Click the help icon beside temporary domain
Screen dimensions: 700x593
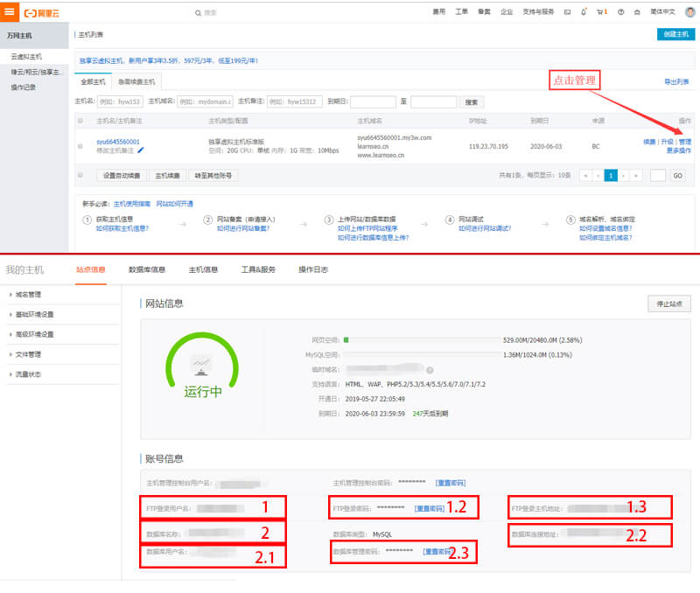tap(430, 370)
